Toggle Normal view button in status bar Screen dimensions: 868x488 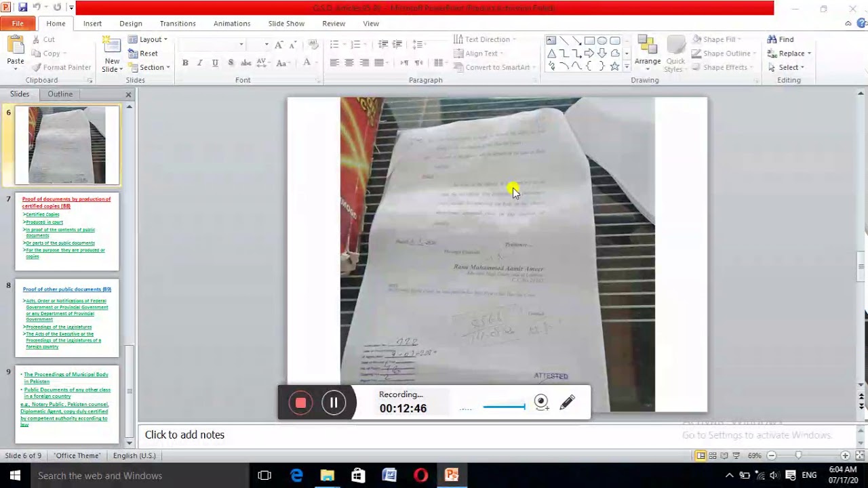pos(701,455)
